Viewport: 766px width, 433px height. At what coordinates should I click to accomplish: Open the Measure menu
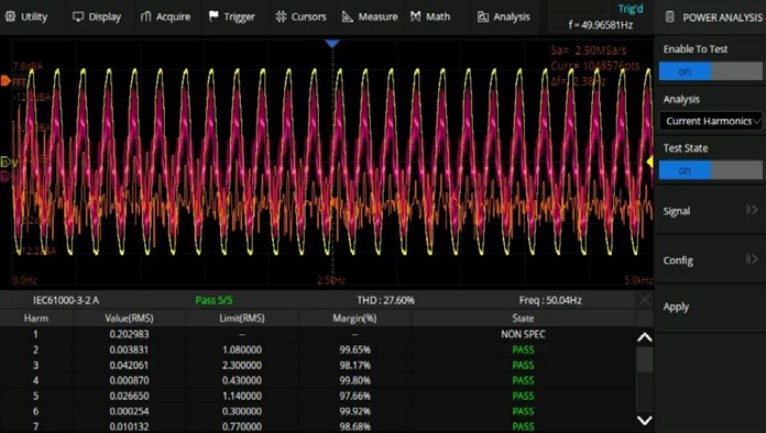tap(370, 17)
